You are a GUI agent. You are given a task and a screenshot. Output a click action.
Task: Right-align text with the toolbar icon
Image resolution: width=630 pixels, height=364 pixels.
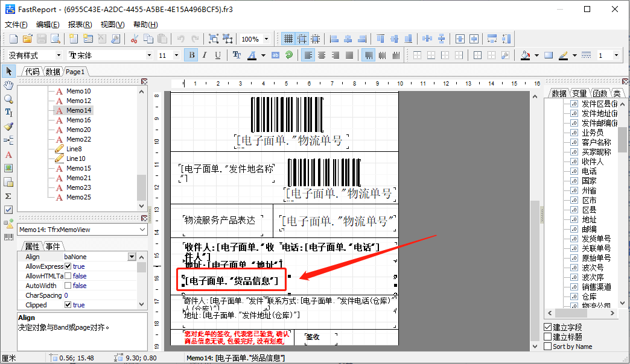(336, 55)
